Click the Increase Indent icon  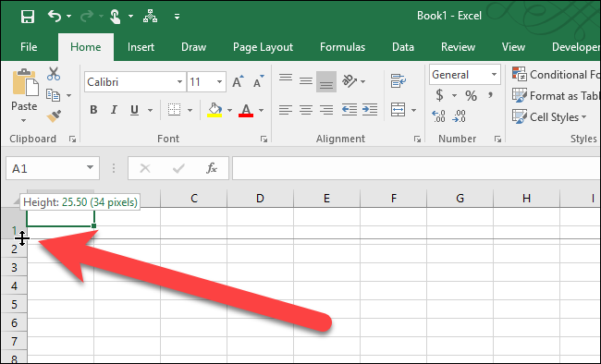(x=370, y=110)
